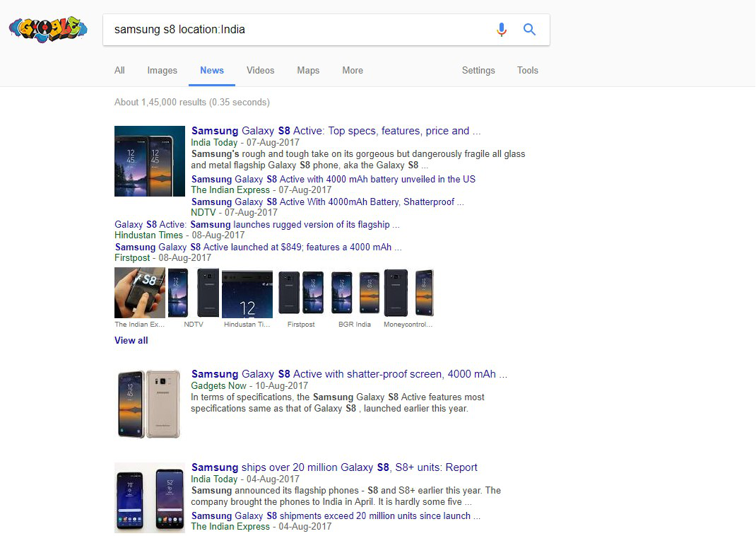756x536 pixels.
Task: Open The Indian Express hand-holding-S8 image
Action: coord(140,293)
